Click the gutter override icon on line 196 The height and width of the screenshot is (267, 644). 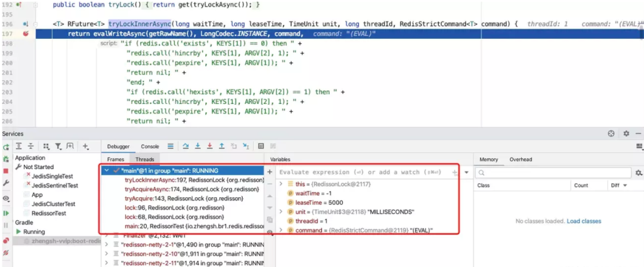tap(26, 24)
